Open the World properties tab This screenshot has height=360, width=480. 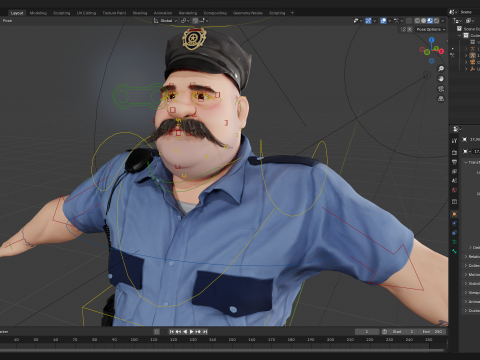[x=454, y=190]
